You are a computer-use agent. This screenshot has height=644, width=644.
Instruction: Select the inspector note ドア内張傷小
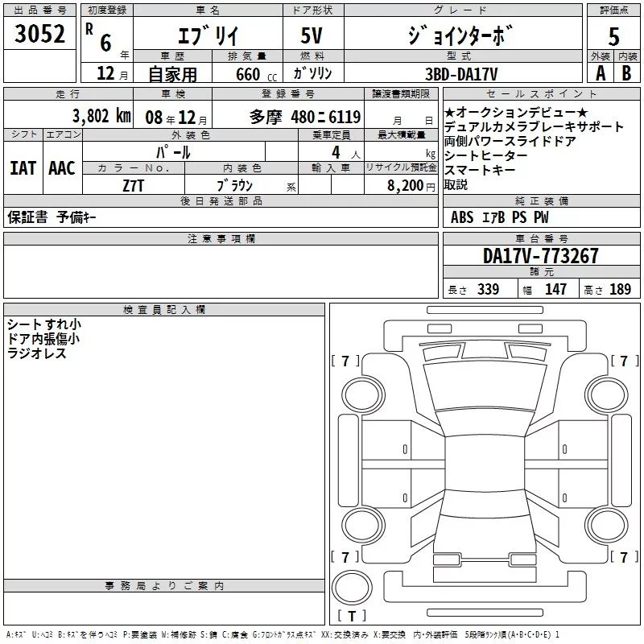(x=43, y=339)
